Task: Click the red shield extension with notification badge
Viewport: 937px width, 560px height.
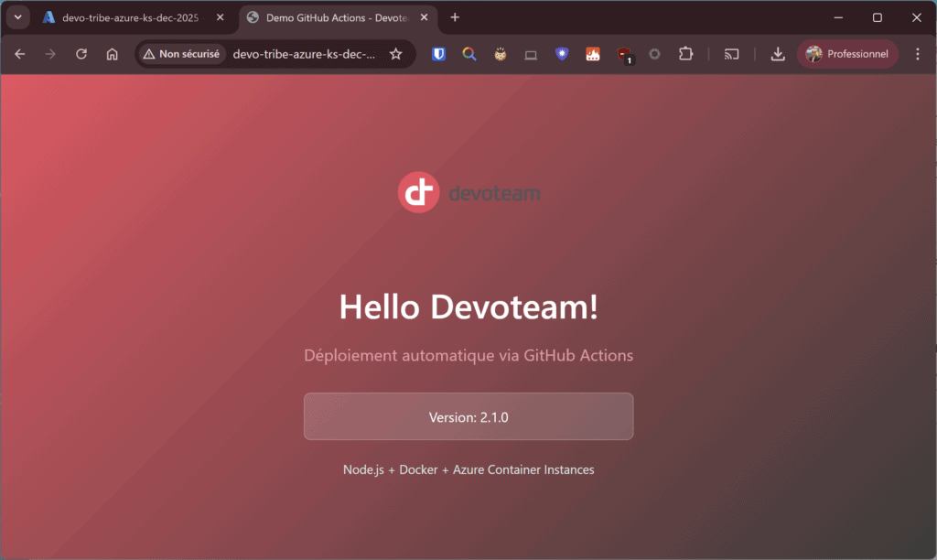Action: point(624,54)
